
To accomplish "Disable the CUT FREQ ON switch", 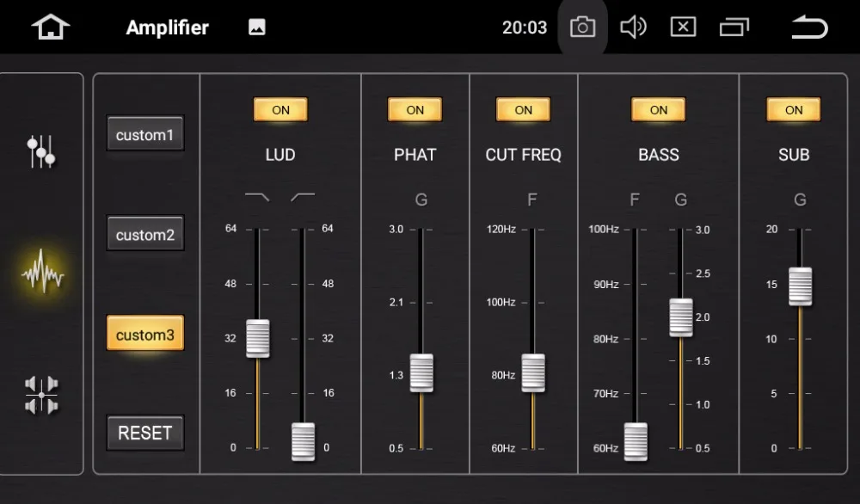I will coord(523,110).
